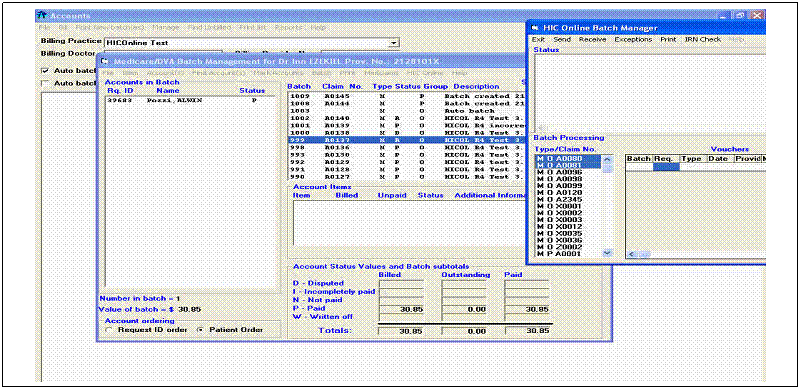Select claim M O A0080 in Type/Claim list
Viewport: 801px width, 390px height.
[x=569, y=159]
